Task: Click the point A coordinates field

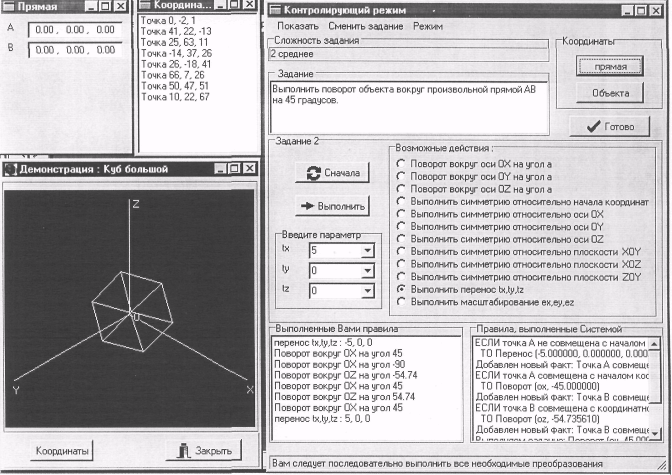Action: (x=76, y=30)
